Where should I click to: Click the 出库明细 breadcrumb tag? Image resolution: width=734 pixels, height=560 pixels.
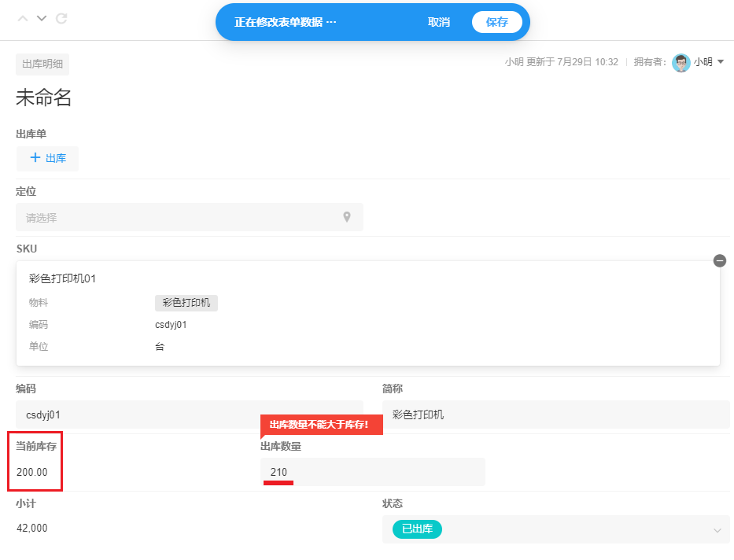pos(42,64)
